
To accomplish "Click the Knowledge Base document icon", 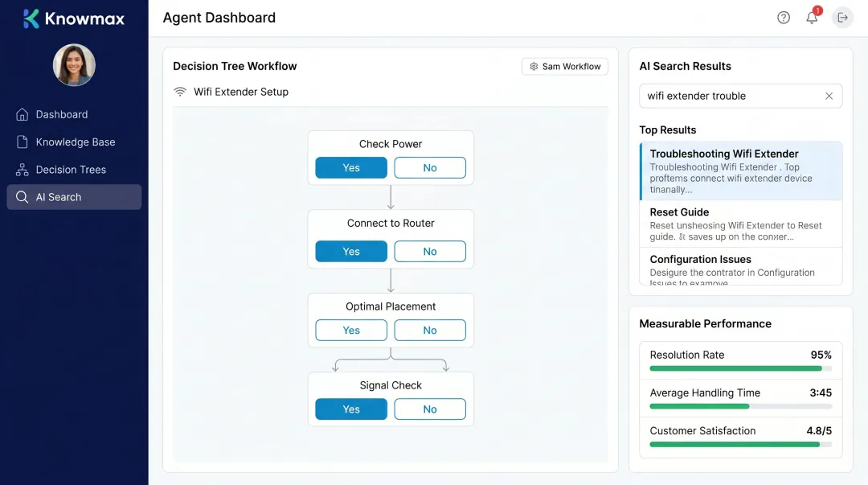I will (23, 142).
